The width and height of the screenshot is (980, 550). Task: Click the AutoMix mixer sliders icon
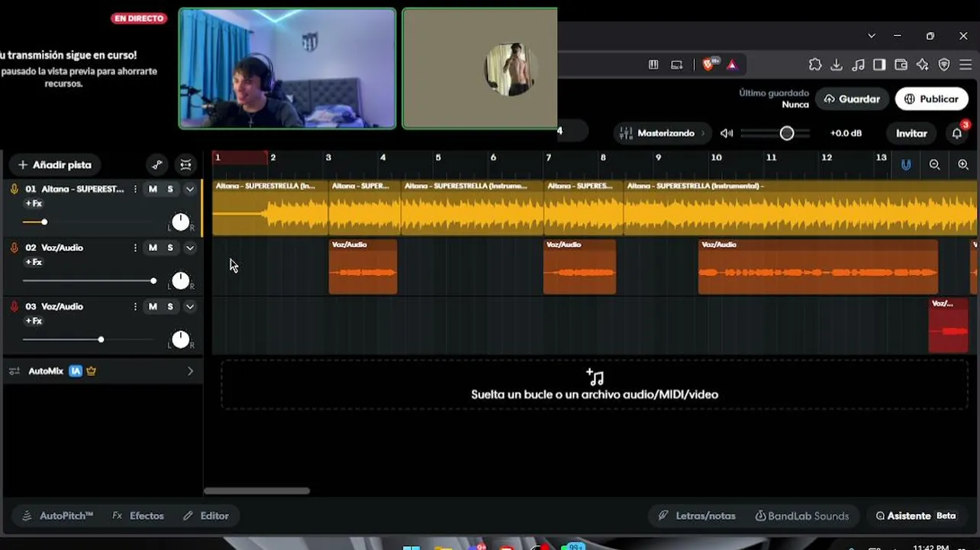point(15,371)
